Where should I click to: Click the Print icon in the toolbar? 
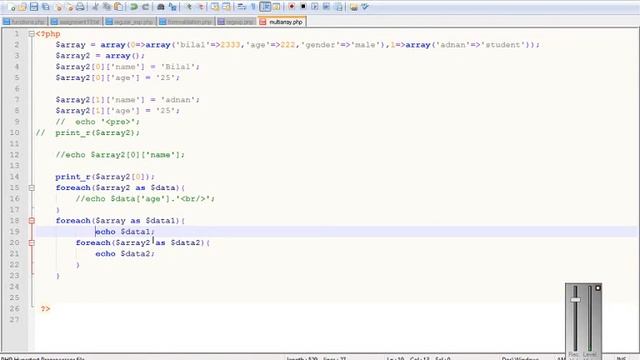coord(80,7)
